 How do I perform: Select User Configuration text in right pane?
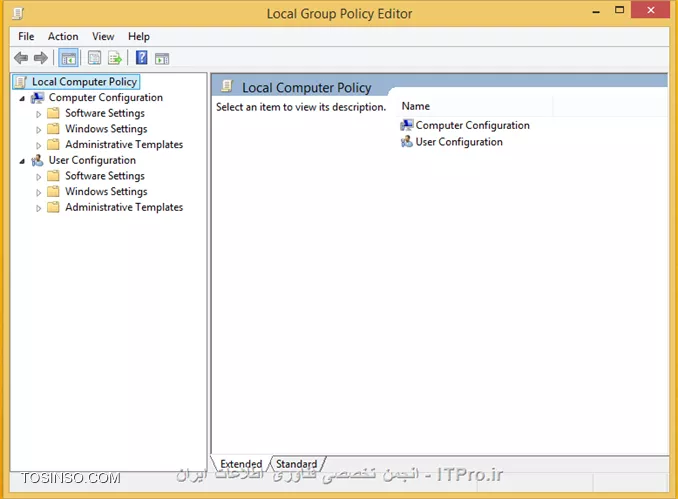(x=459, y=142)
